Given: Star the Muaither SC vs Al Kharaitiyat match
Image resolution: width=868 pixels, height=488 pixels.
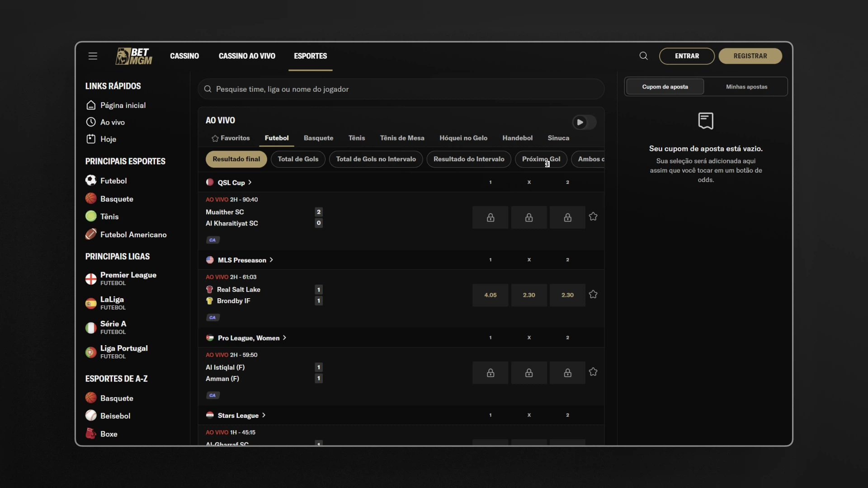Looking at the screenshot, I should pos(593,217).
